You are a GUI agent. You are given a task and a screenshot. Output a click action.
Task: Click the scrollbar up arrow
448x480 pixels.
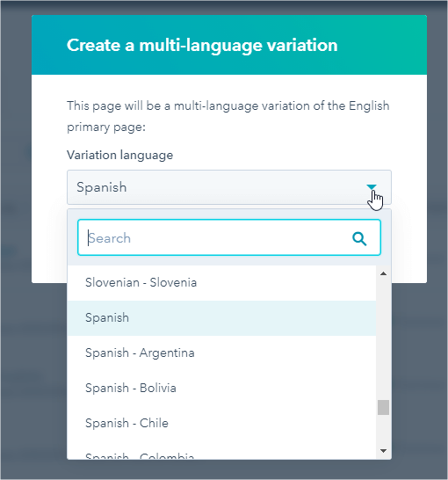pos(383,273)
